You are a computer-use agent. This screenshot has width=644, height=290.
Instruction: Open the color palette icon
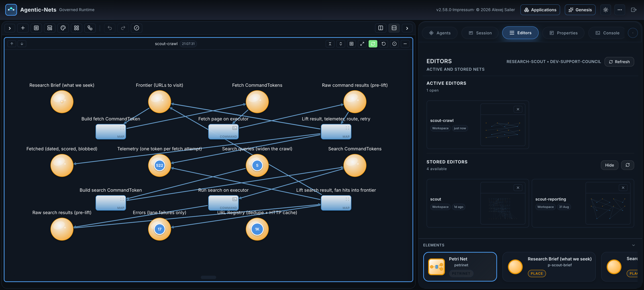[63, 28]
